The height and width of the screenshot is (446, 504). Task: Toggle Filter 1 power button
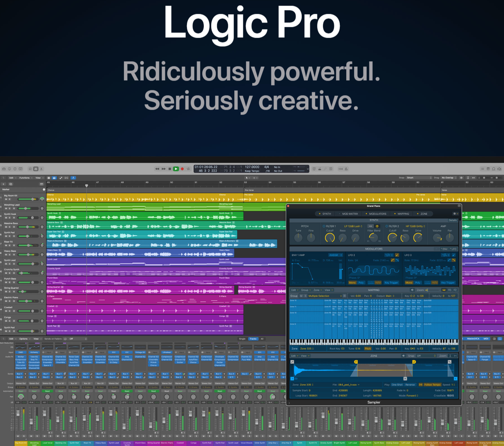tap(324, 226)
